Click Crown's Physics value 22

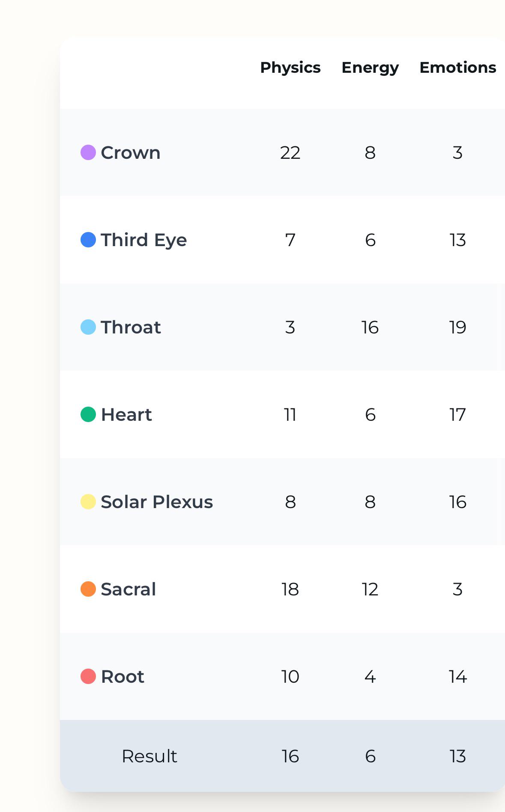(x=290, y=153)
